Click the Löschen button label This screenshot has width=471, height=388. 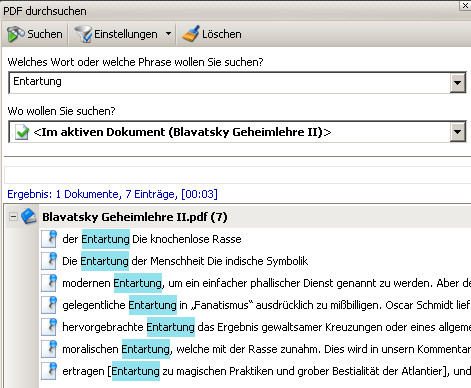click(222, 34)
